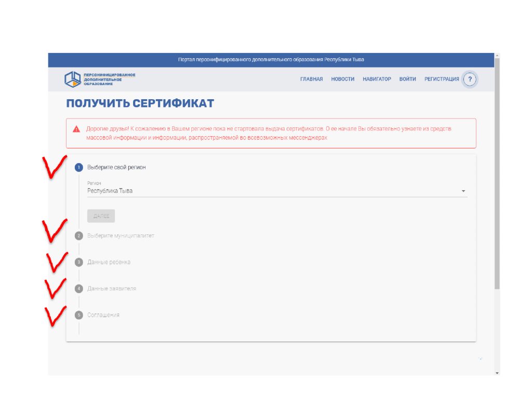Open the НОВОСТИ menu item
Image resolution: width=532 pixels, height=399 pixels.
[342, 79]
